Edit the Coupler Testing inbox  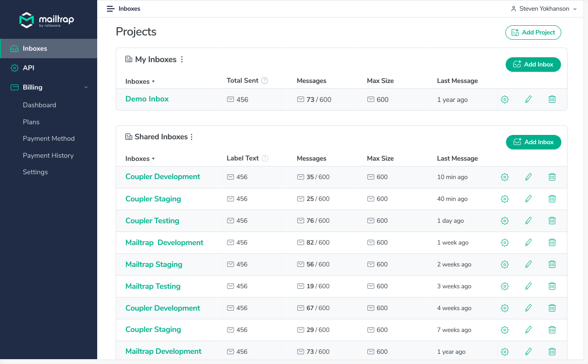click(529, 221)
